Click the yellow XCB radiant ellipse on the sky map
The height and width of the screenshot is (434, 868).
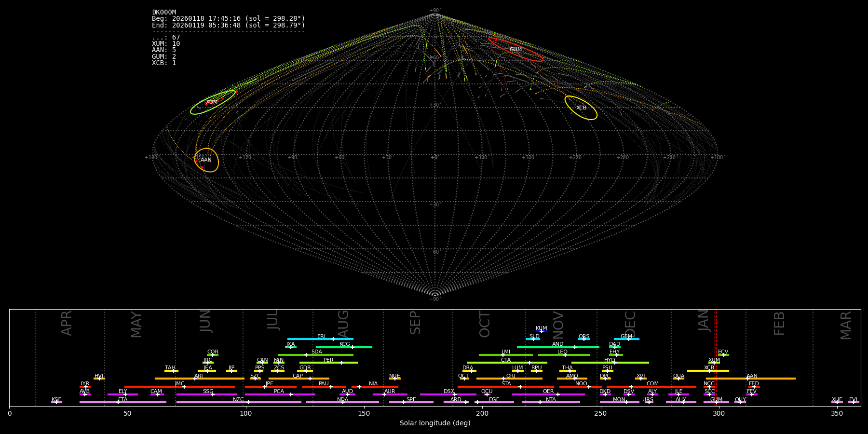581,108
